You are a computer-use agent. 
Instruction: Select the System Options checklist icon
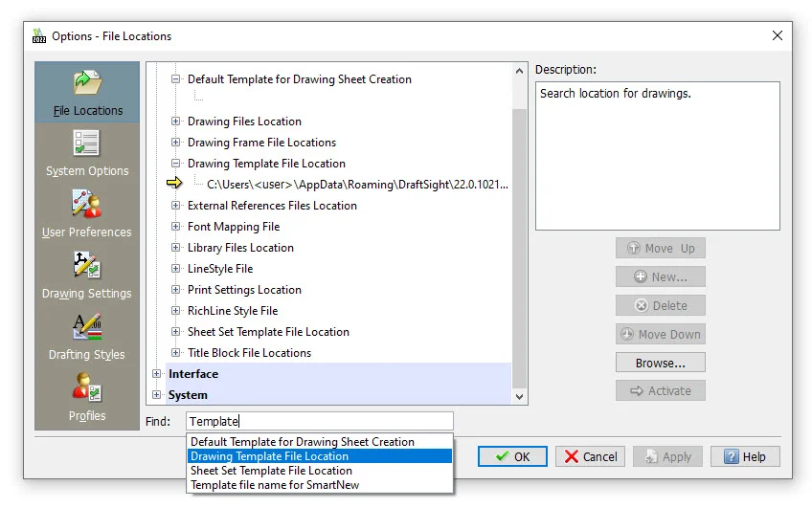[x=87, y=144]
